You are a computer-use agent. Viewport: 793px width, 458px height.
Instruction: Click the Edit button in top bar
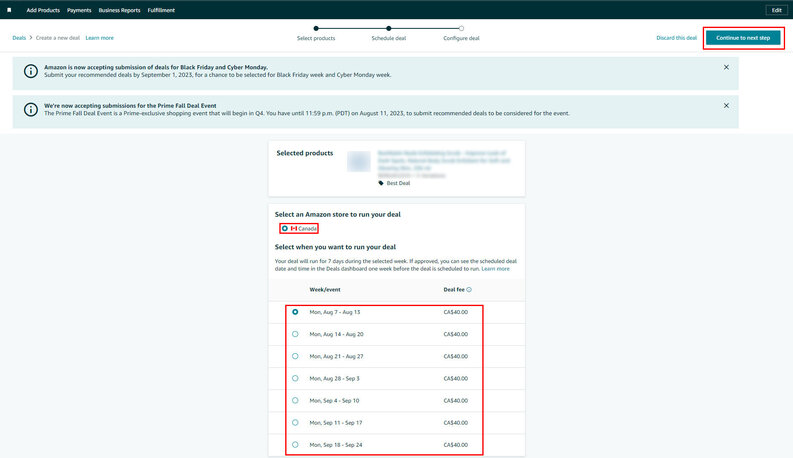tap(776, 10)
